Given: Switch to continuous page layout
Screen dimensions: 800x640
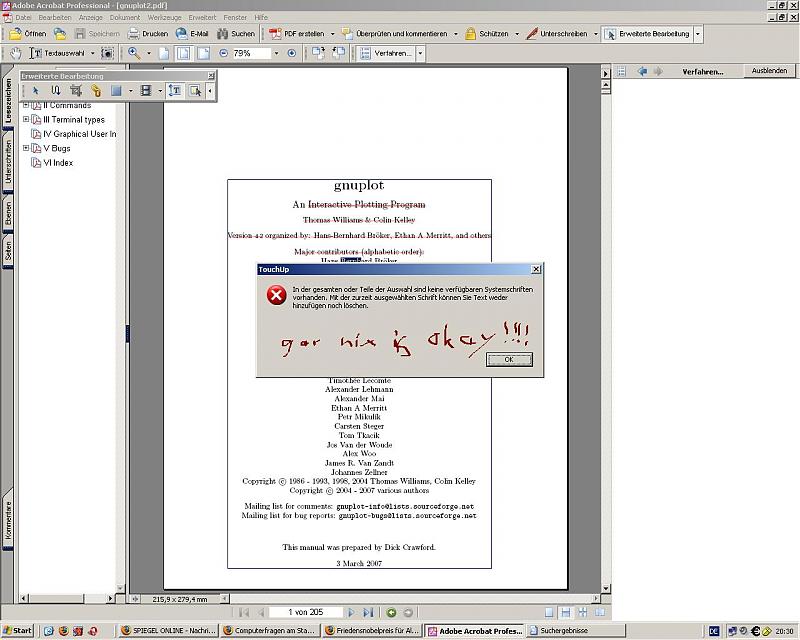Looking at the screenshot, I should coord(566,612).
